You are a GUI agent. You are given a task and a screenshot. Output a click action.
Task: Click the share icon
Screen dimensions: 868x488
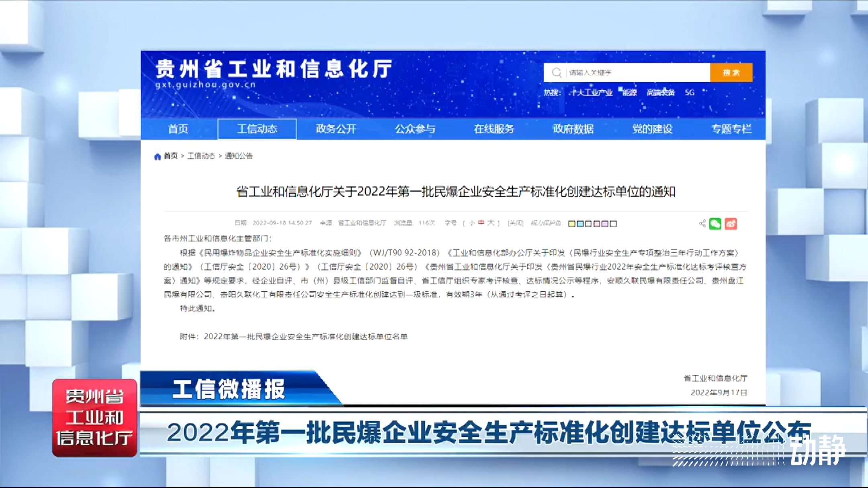pos(702,224)
